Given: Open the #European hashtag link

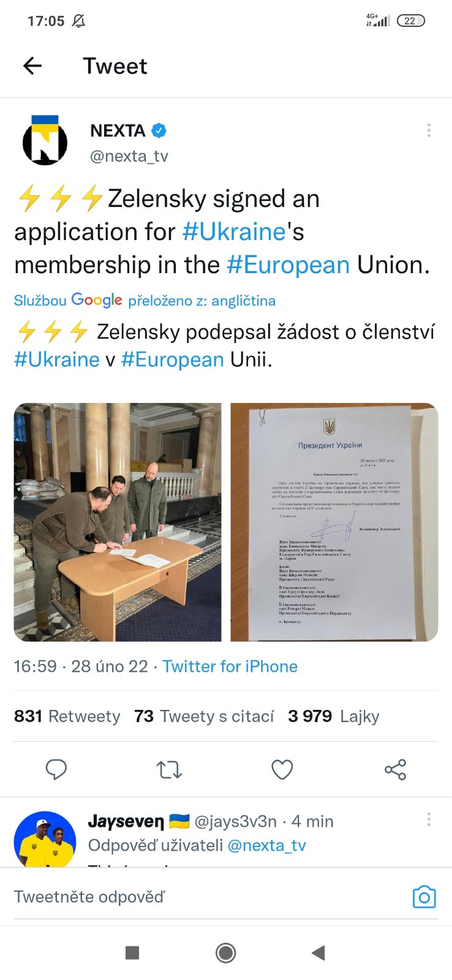Looking at the screenshot, I should [288, 265].
